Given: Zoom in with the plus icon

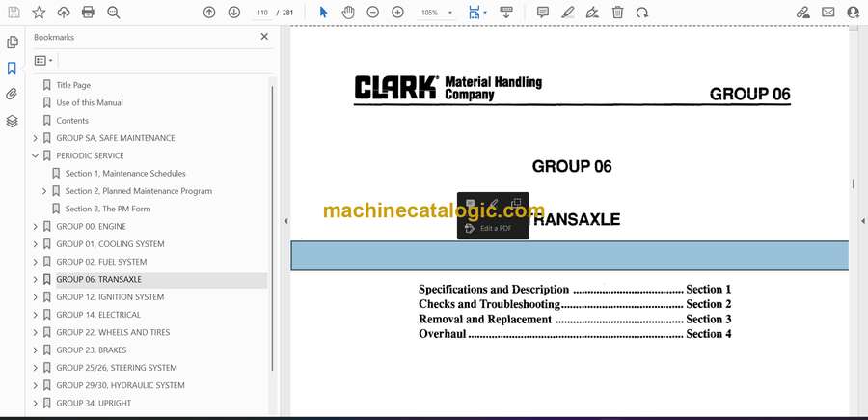Looking at the screenshot, I should (398, 13).
